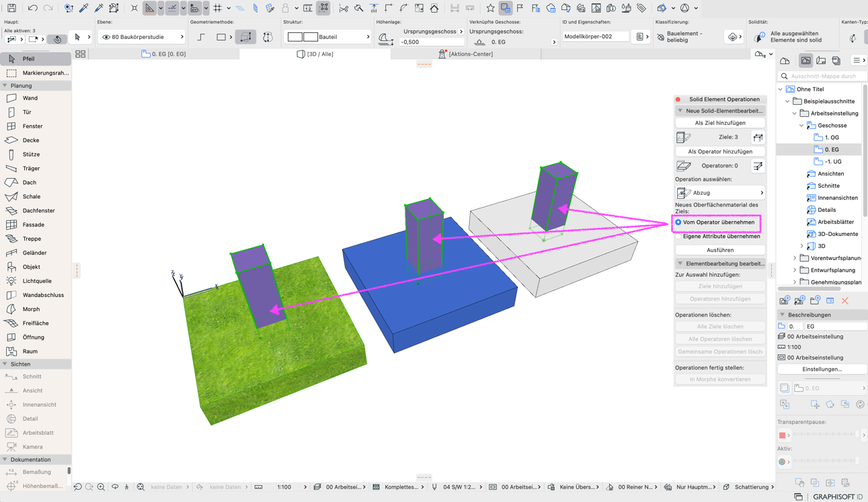The height and width of the screenshot is (502, 868).
Task: Toggle the tab overview grid icon
Action: coord(81,54)
